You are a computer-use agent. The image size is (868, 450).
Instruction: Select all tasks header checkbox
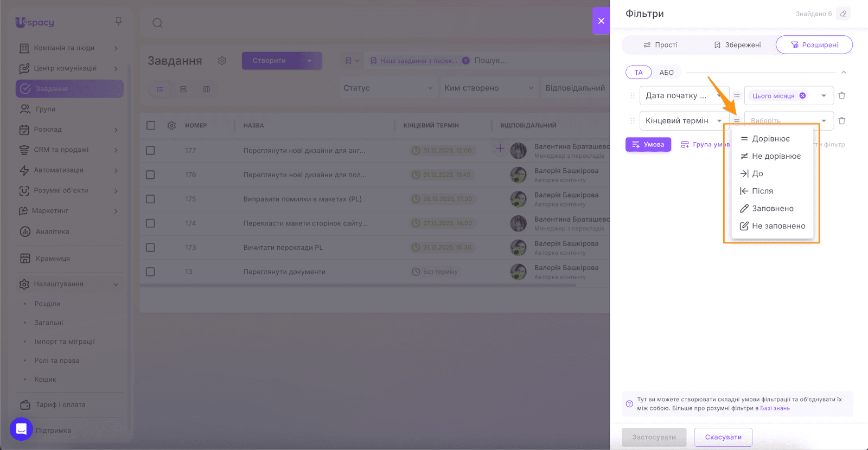(x=151, y=125)
